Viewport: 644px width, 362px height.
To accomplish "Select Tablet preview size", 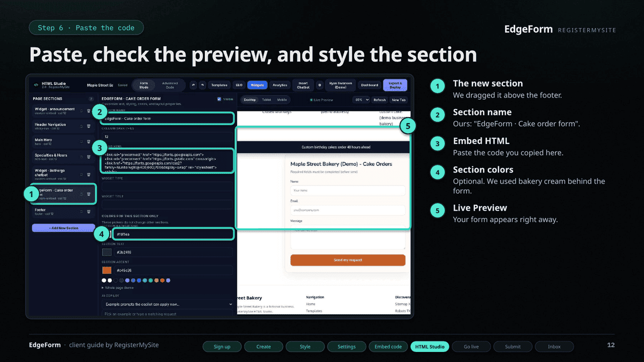I will pyautogui.click(x=266, y=100).
